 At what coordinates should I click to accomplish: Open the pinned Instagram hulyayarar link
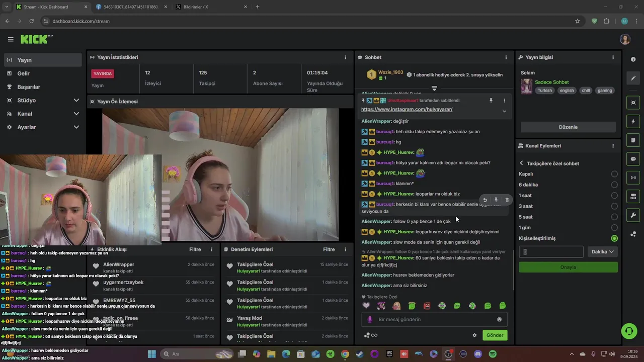click(x=407, y=109)
